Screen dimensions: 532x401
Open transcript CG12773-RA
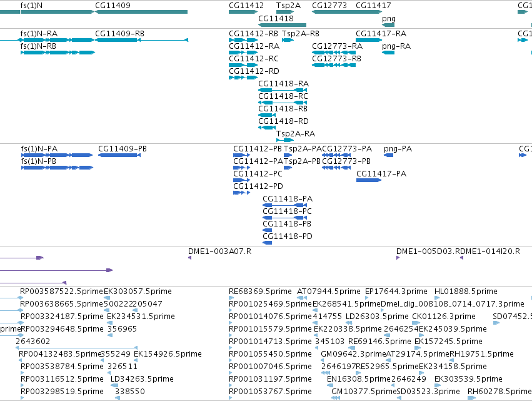tap(337, 46)
